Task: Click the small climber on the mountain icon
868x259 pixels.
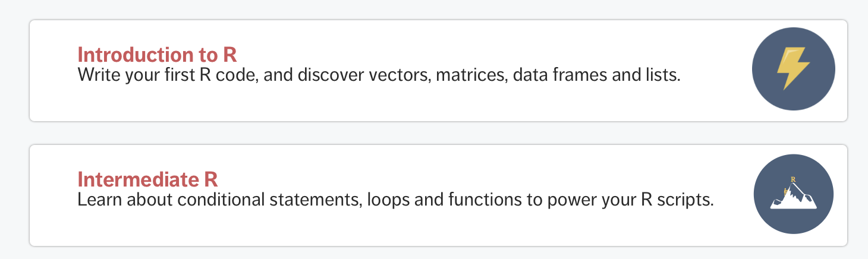Action: pos(785,191)
